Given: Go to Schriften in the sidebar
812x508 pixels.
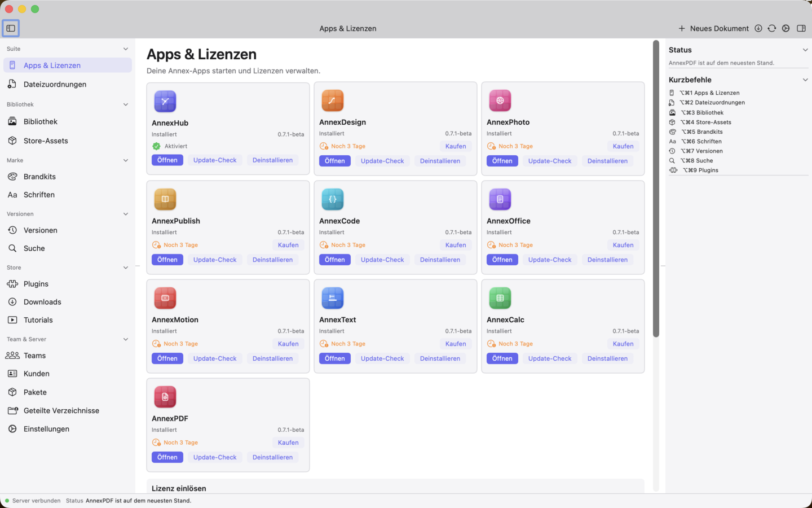Looking at the screenshot, I should click(x=68, y=195).
